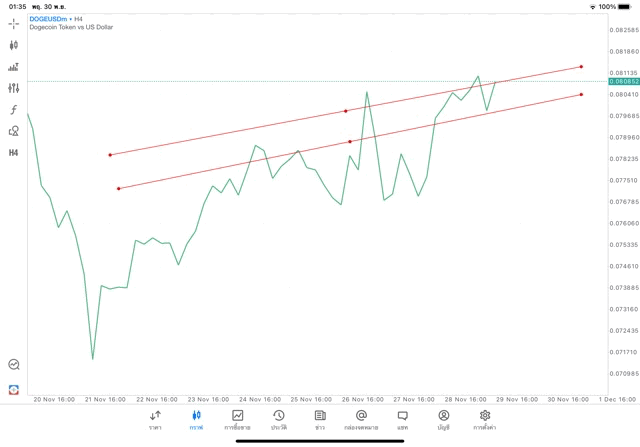
Task: Select the upper red trendline's right endpoint
Action: point(581,67)
